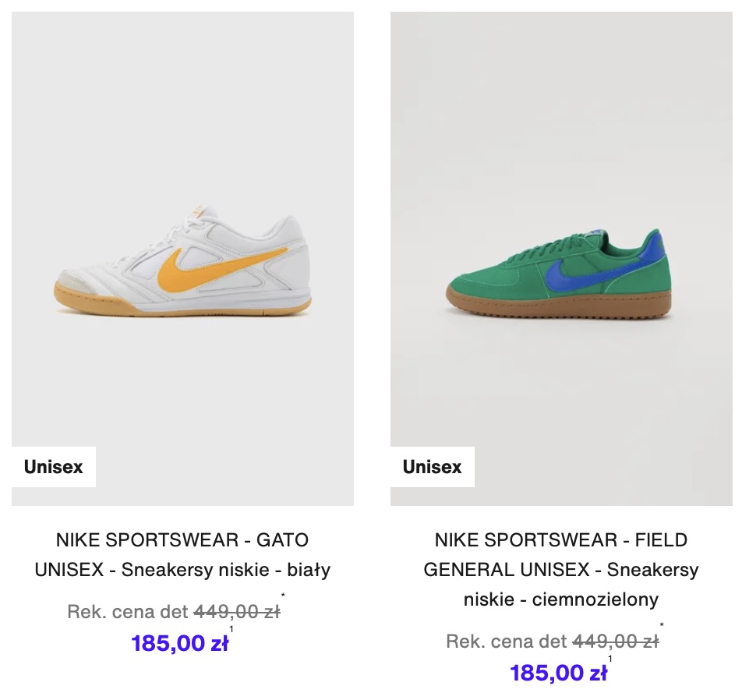Open NIKE SPORTSWEAR - GATO UNISEX title link
The width and height of the screenshot is (742, 700).
(182, 555)
